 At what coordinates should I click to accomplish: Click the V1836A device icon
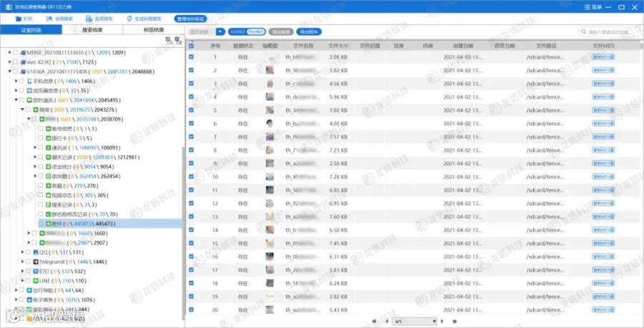23,72
